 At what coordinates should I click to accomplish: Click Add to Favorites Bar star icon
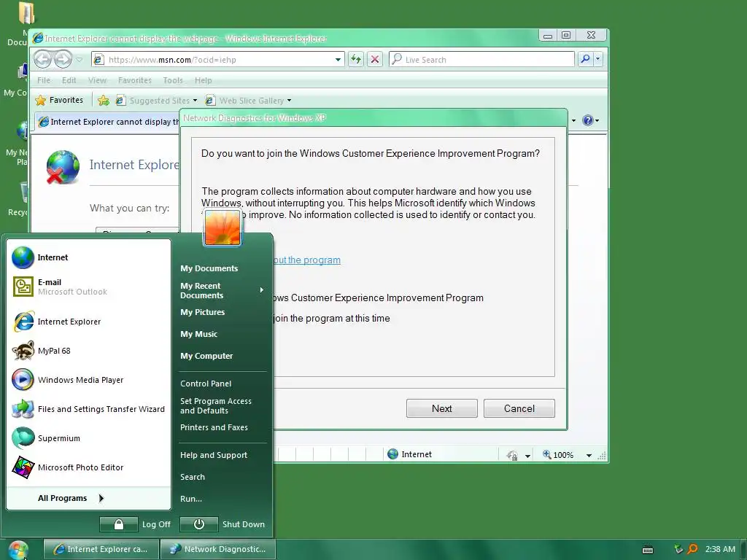[x=104, y=101]
